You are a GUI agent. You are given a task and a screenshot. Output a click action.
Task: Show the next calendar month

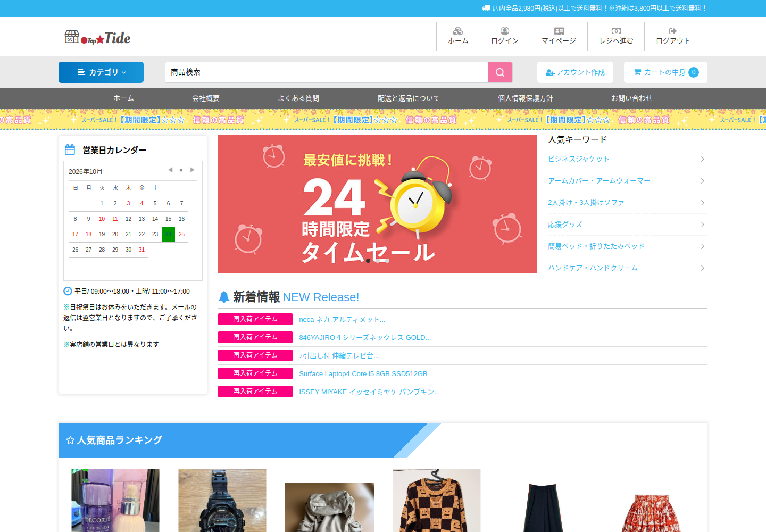coord(192,170)
